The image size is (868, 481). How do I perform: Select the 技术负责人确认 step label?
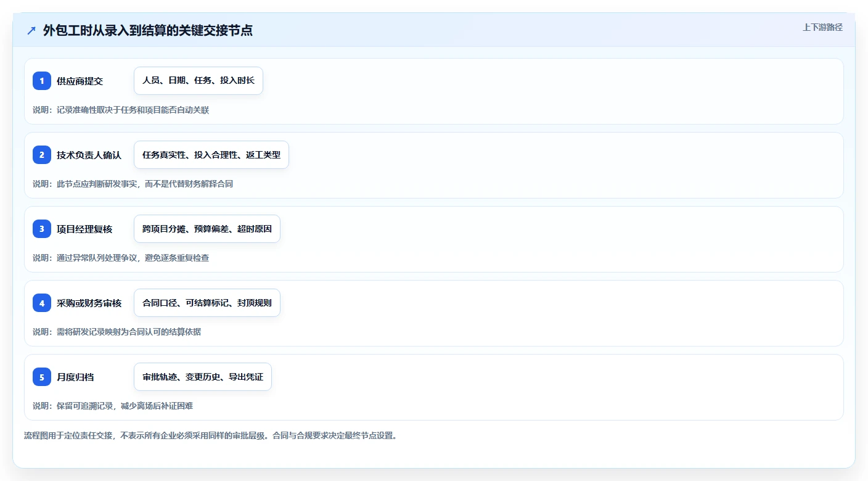pos(89,155)
